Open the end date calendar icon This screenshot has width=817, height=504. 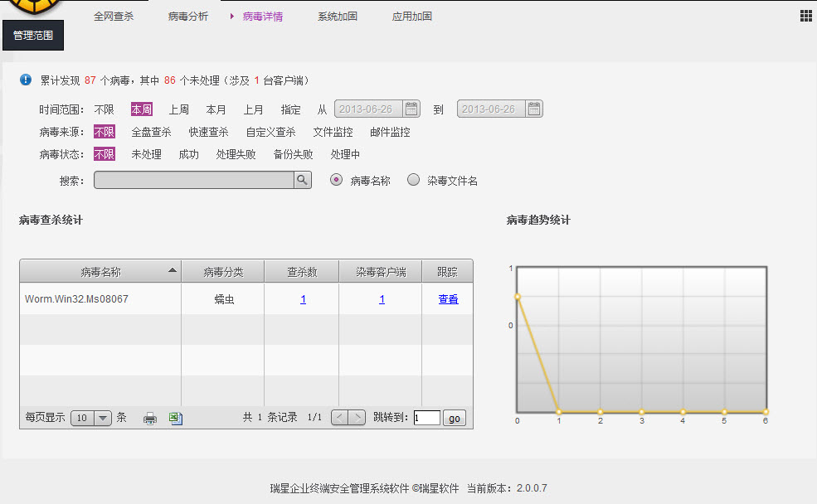[x=534, y=109]
